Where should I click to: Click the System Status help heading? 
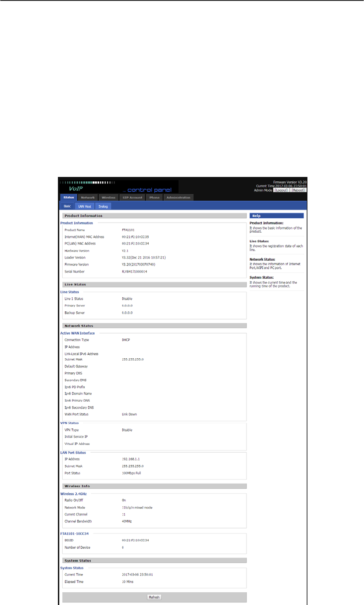261,277
